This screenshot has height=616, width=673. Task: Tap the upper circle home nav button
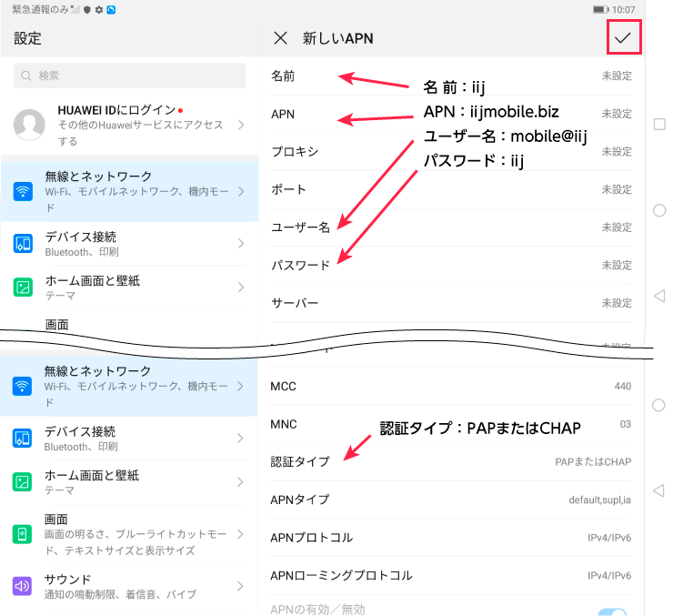coord(659,210)
